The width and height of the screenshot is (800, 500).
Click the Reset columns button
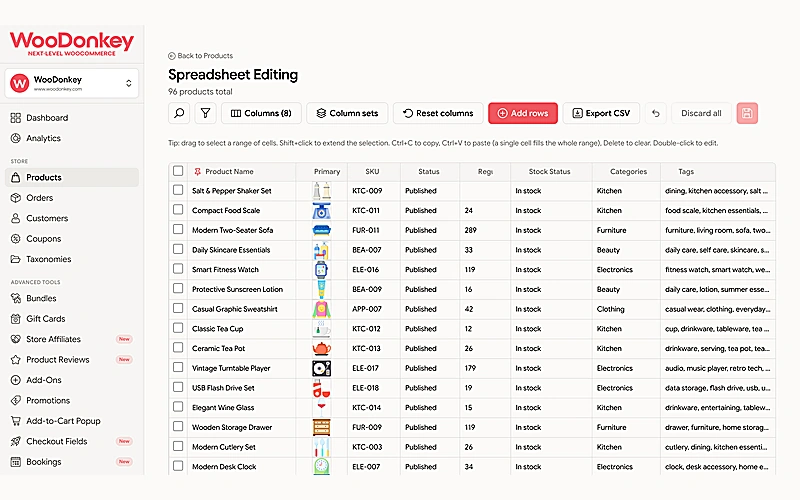tap(438, 113)
